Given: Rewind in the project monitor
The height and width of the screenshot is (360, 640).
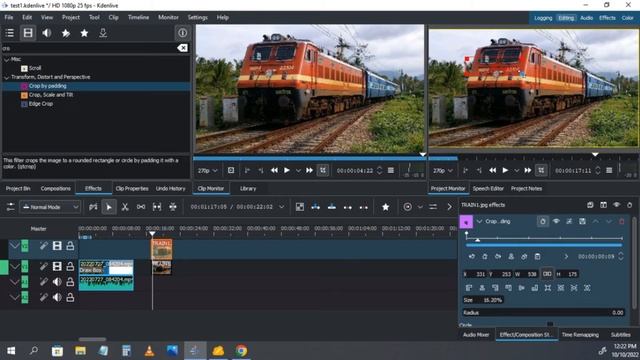Looking at the screenshot, I should tap(493, 170).
